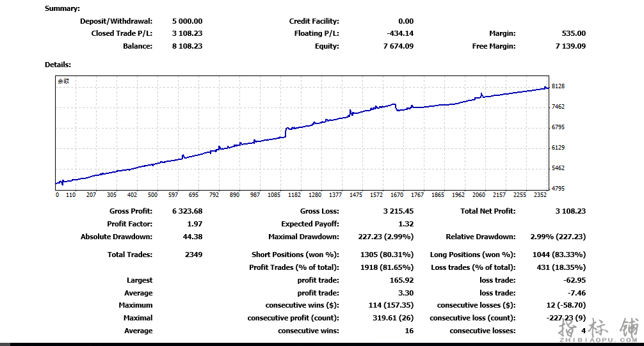The image size is (644, 346).
Task: Click the 4795 y-axis label
Action: [x=558, y=189]
